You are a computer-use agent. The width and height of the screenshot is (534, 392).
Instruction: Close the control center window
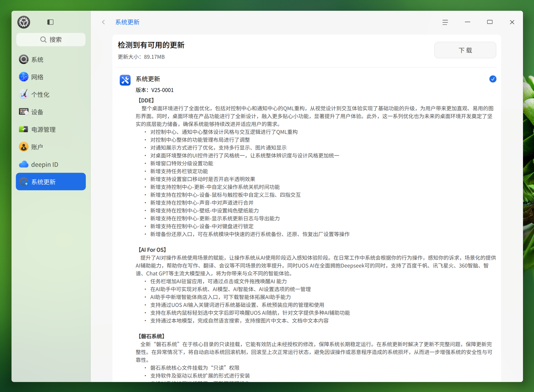512,22
